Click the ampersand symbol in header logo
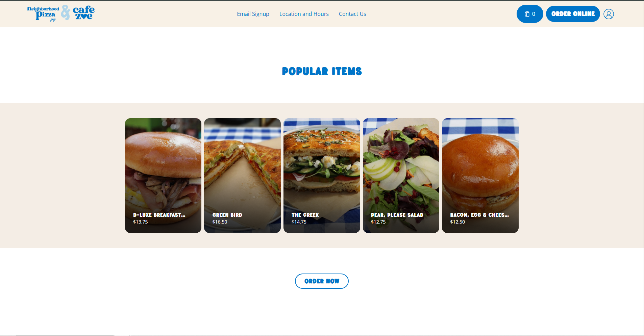Viewport: 644px width, 336px height. point(66,13)
